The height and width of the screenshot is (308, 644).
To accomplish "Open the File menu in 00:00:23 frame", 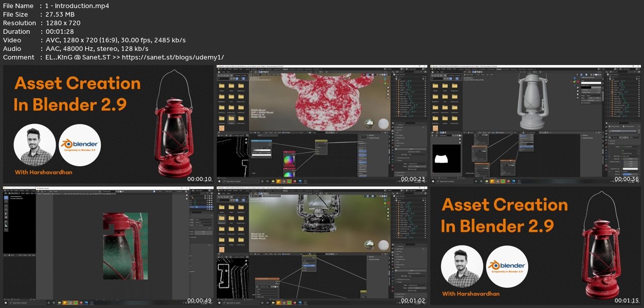I will click(x=222, y=70).
